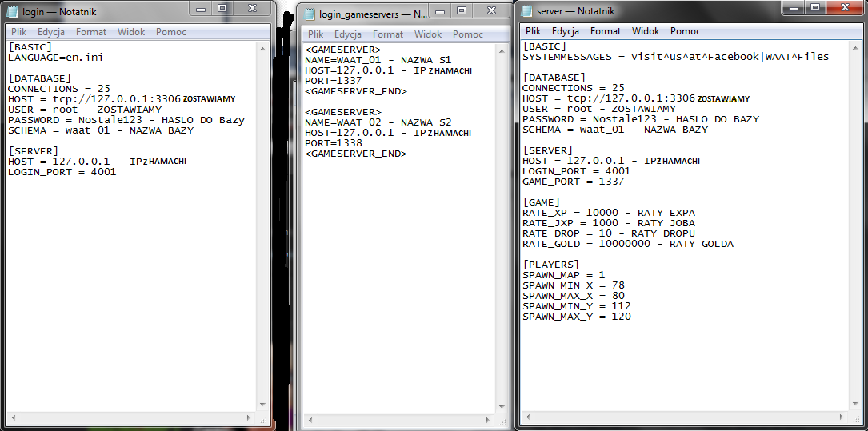868x431 pixels.
Task: Open Format menu in server window
Action: [605, 31]
